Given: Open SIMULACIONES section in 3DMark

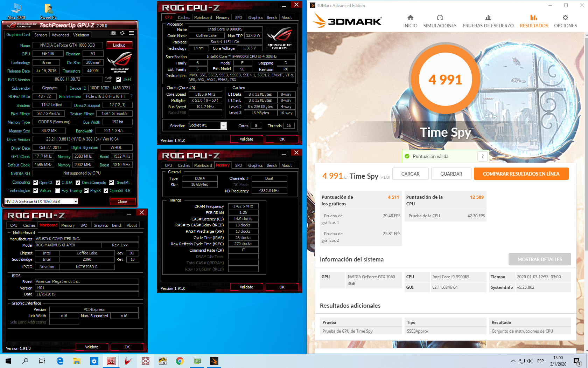Looking at the screenshot, I should coord(440,21).
